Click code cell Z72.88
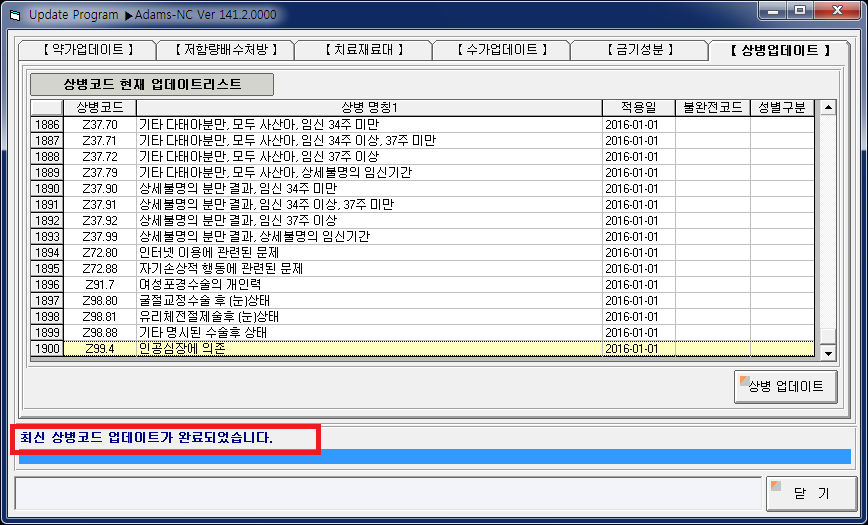Viewport: 868px width, 525px height. click(x=100, y=269)
